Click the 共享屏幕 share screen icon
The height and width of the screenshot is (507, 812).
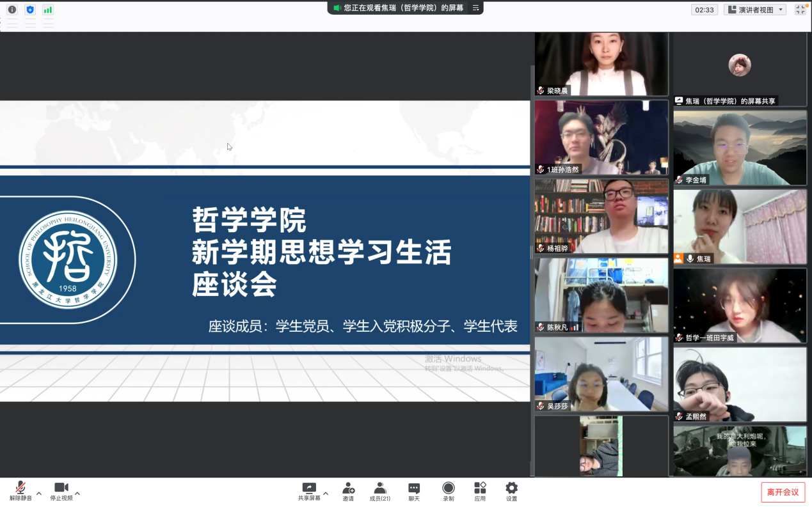point(309,490)
